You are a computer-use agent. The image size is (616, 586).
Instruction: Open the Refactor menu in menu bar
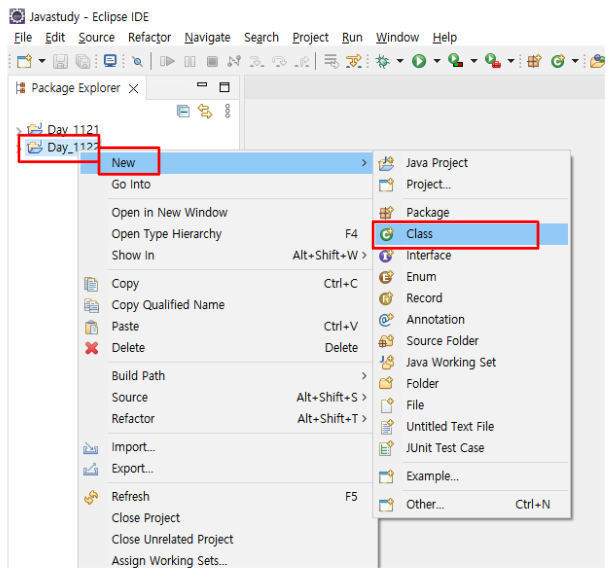[149, 38]
